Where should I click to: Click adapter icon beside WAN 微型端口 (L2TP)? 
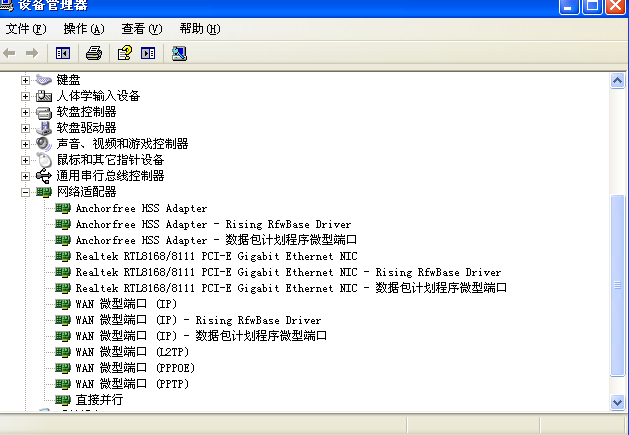pyautogui.click(x=63, y=352)
